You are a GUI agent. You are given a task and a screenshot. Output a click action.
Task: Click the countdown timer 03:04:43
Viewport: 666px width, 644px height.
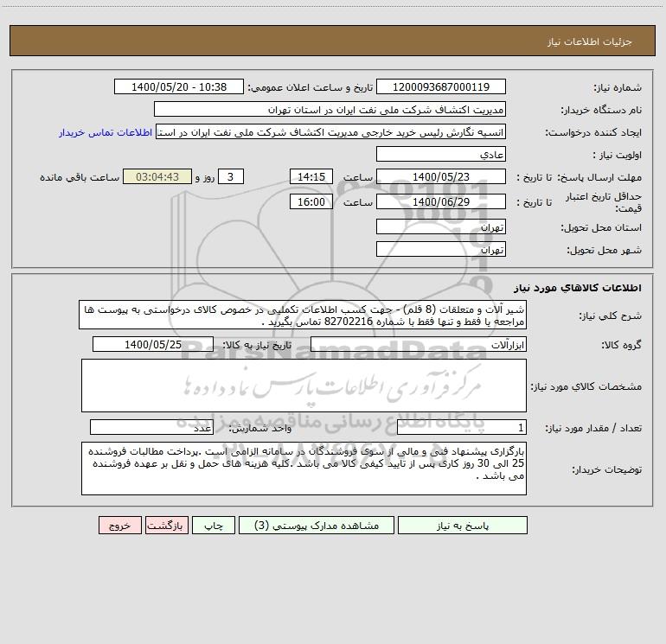157,176
